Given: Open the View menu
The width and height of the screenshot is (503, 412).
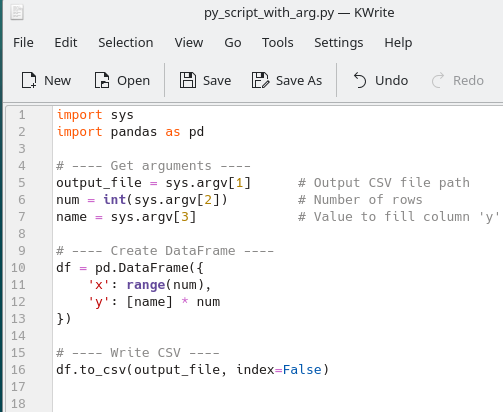Looking at the screenshot, I should 189,43.
